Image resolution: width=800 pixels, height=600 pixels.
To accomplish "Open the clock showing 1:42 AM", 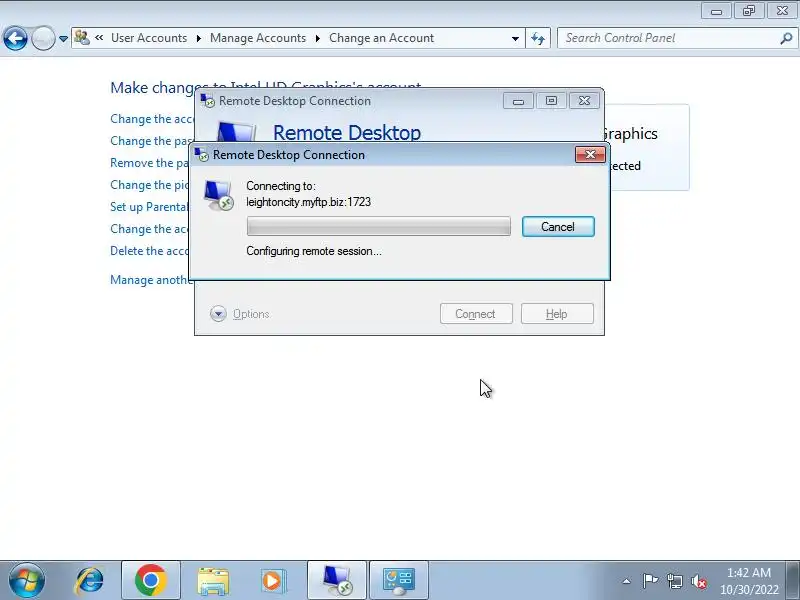I will tap(749, 581).
